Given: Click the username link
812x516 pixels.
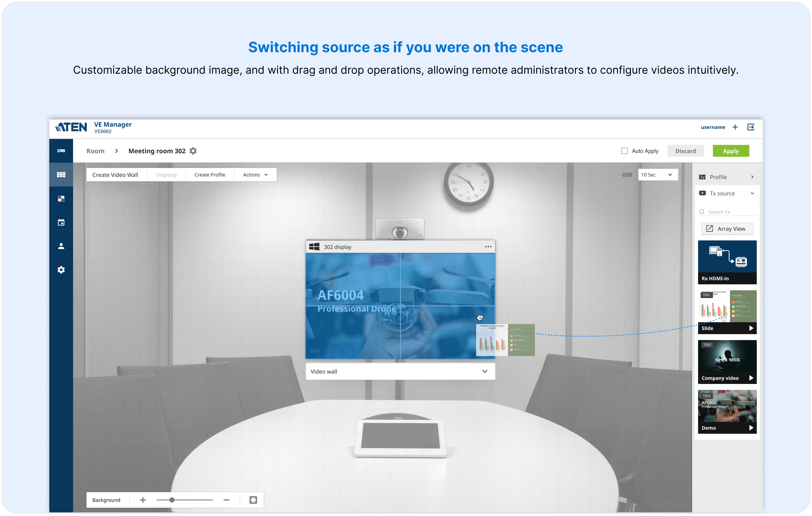Looking at the screenshot, I should pos(713,127).
